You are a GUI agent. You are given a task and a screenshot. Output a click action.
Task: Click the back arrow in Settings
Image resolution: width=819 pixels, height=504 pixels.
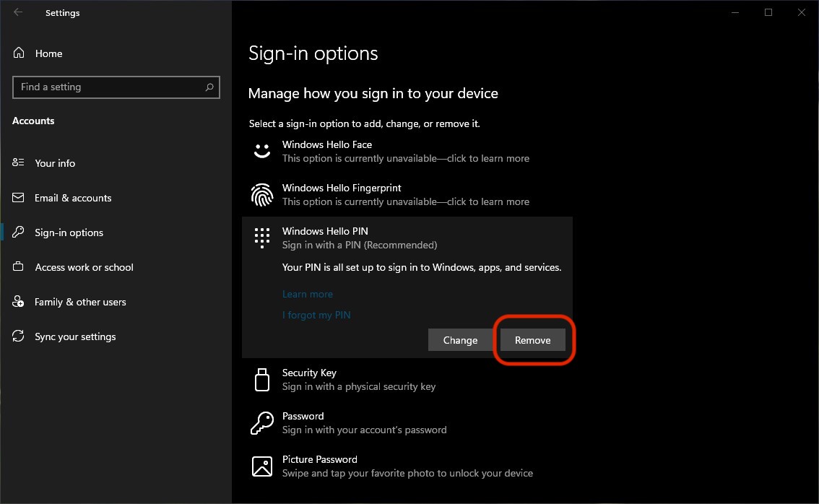(x=18, y=12)
